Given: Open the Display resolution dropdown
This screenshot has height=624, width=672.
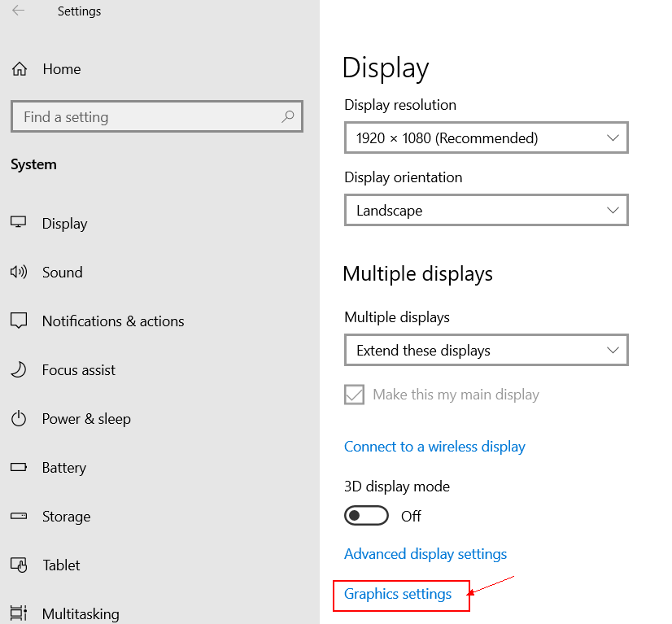Looking at the screenshot, I should coord(486,137).
